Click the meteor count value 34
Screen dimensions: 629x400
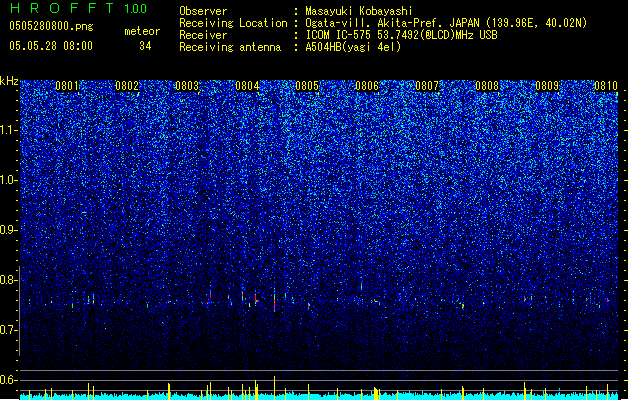[145, 46]
